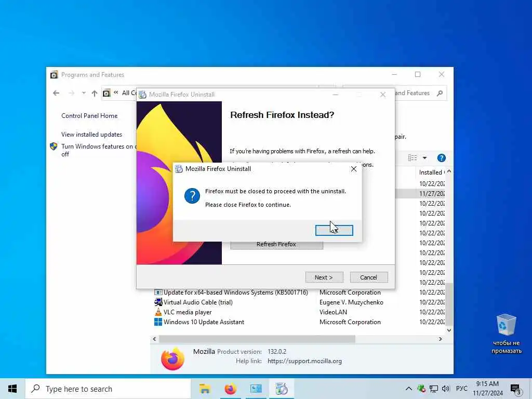Open File Explorer from the taskbar

tap(205, 389)
